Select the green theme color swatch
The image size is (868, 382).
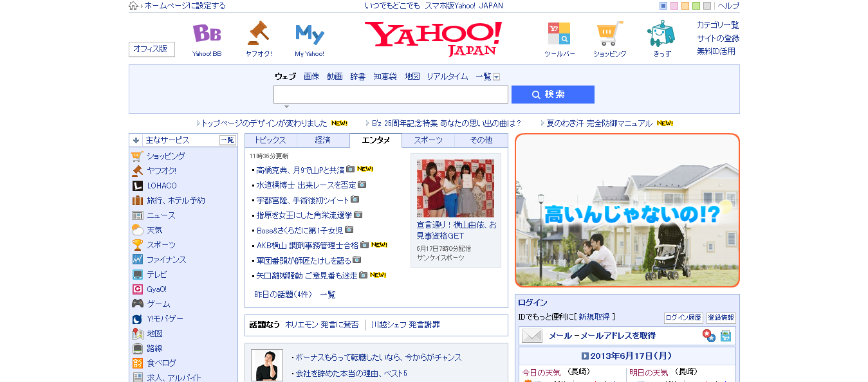pos(696,6)
